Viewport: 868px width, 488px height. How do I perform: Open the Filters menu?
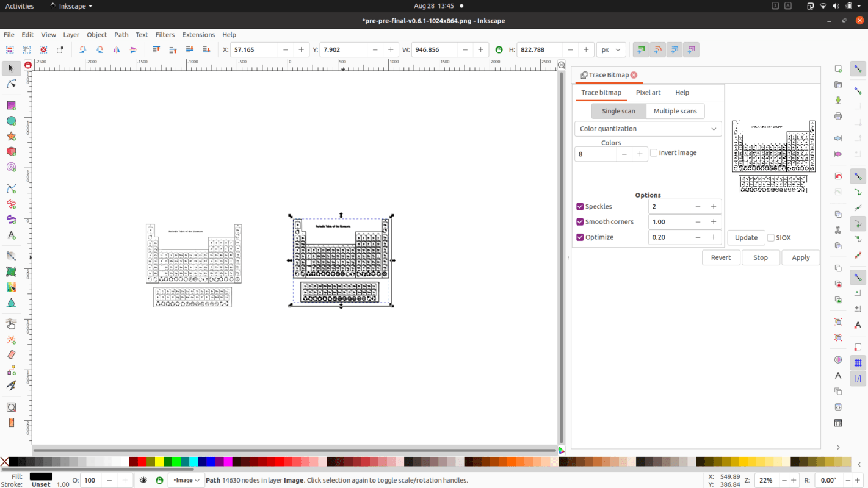click(165, 35)
